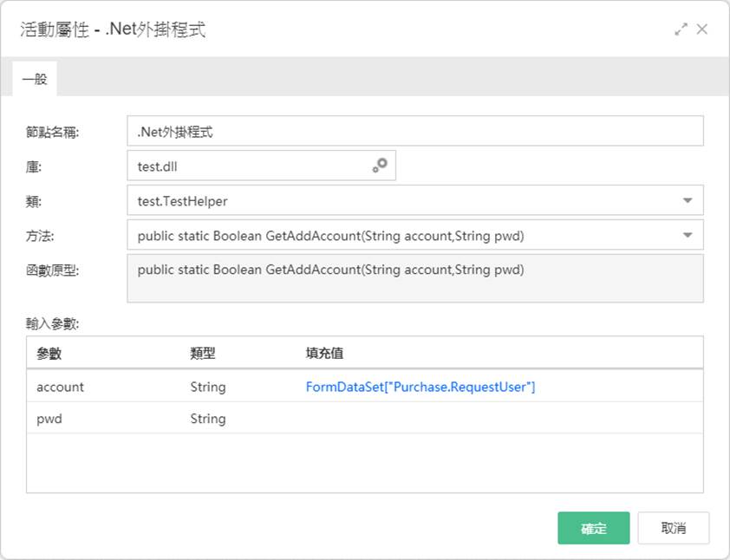Click the 參數 column header
The image size is (730, 560).
[49, 354]
